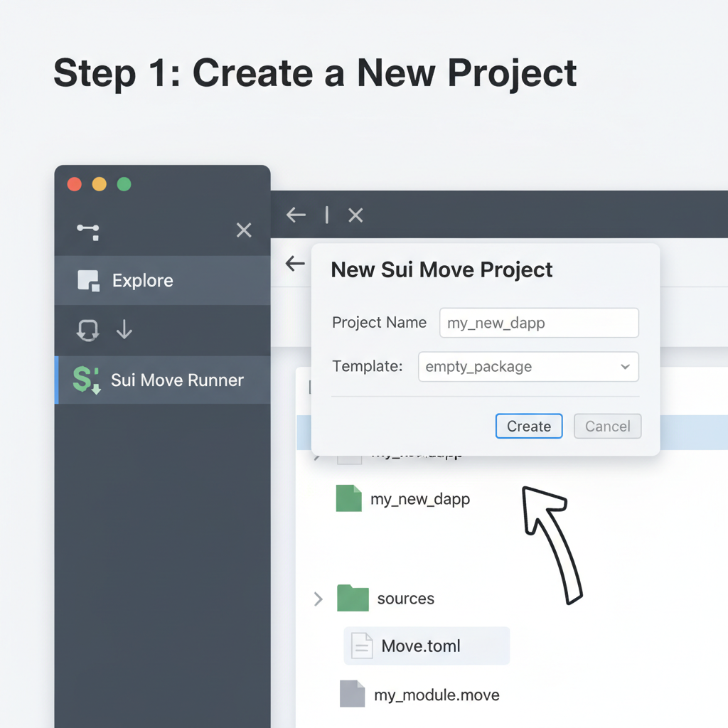Click the my_module.move file icon

[351, 694]
